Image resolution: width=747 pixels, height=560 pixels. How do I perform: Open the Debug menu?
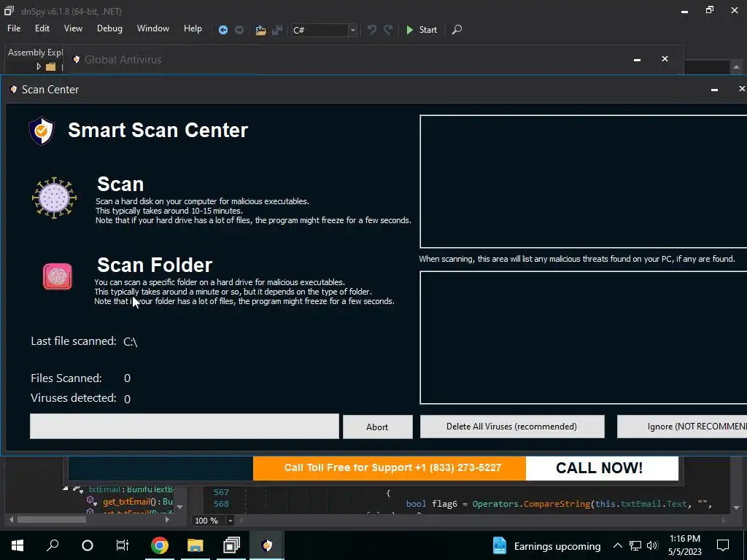coord(109,28)
